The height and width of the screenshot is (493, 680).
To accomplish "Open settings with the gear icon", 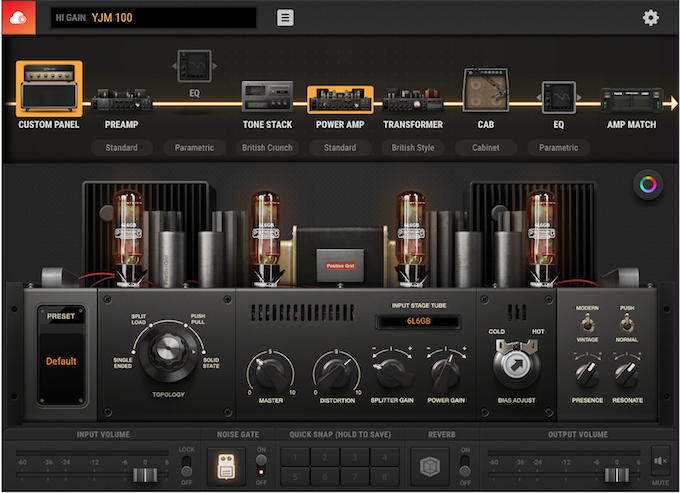I will point(651,18).
